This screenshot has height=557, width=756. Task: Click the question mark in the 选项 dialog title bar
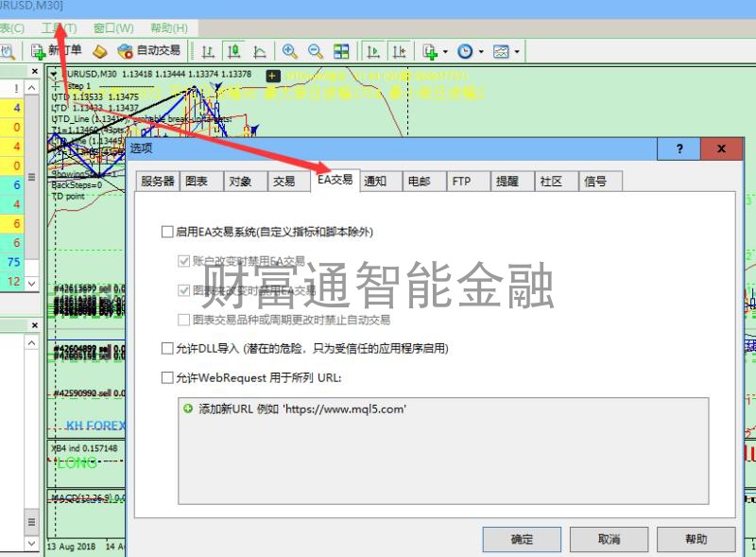coord(679,148)
